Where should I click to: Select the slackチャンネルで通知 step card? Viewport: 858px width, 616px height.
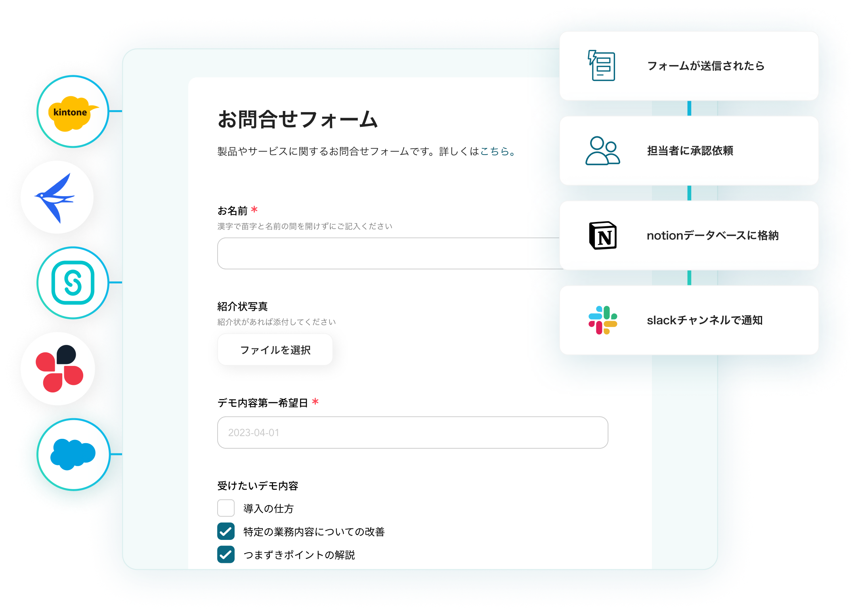705,320
